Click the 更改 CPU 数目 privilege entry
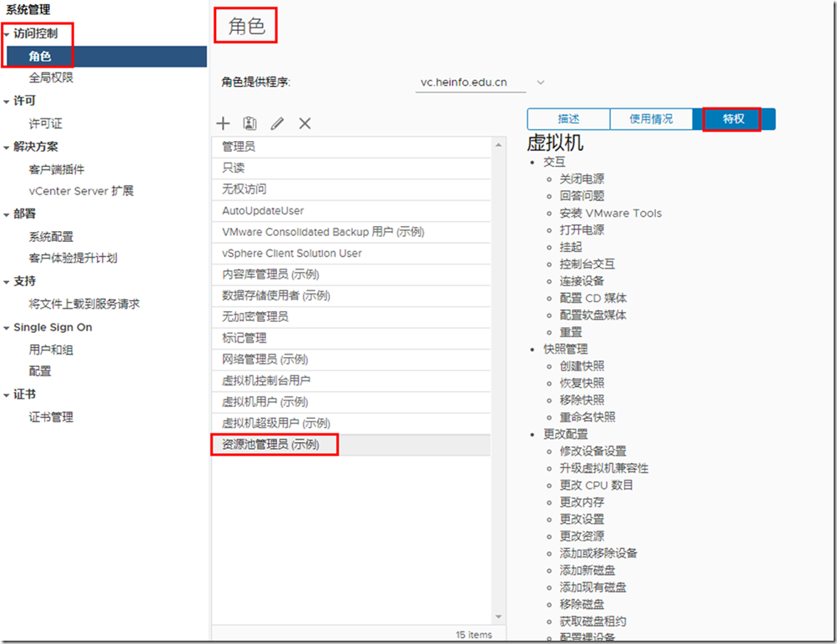The width and height of the screenshot is (837, 644). click(x=597, y=486)
